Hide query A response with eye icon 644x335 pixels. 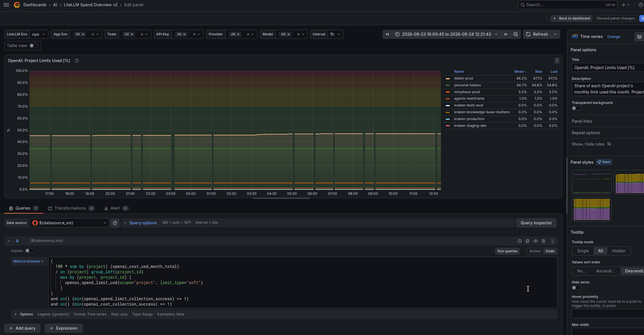pyautogui.click(x=536, y=241)
